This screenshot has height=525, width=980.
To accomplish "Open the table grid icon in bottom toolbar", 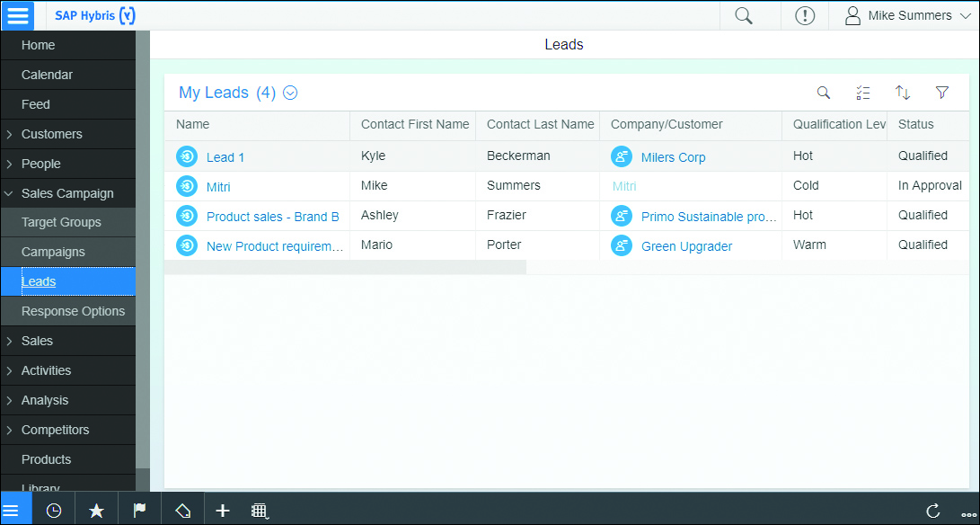I will click(260, 512).
